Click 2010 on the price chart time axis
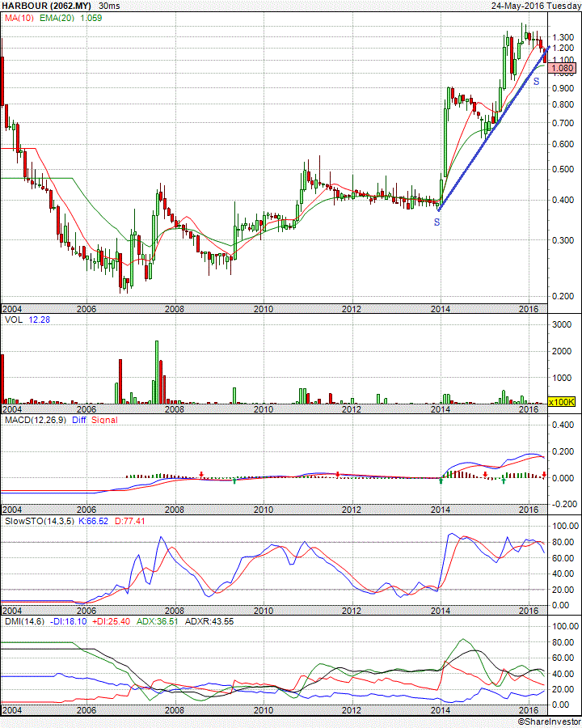 pyautogui.click(x=264, y=309)
